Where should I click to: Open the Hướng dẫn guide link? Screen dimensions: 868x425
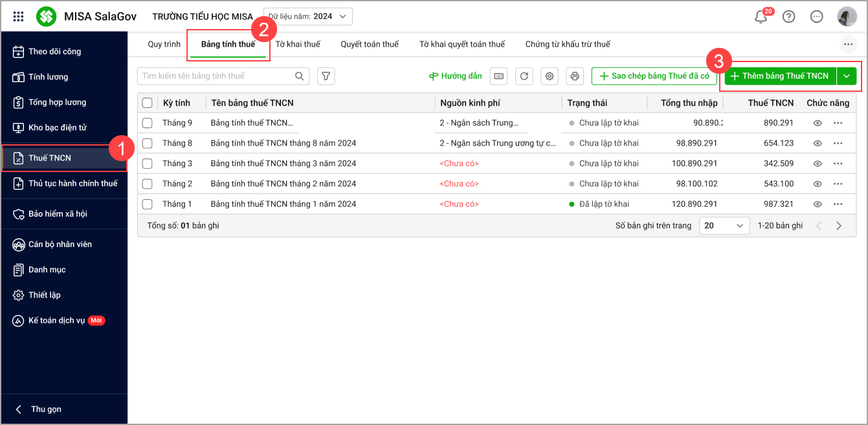coord(456,76)
